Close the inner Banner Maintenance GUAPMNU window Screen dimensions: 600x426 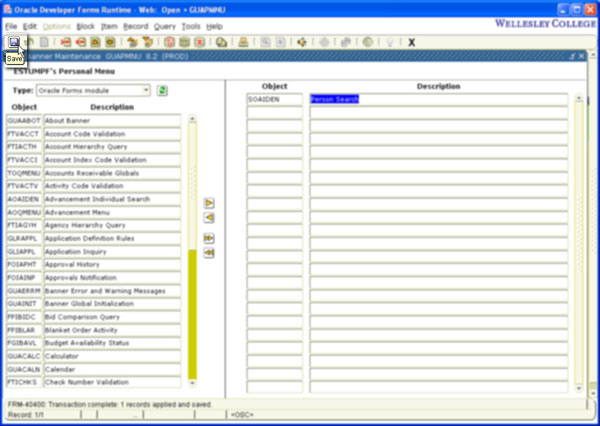pyautogui.click(x=582, y=56)
